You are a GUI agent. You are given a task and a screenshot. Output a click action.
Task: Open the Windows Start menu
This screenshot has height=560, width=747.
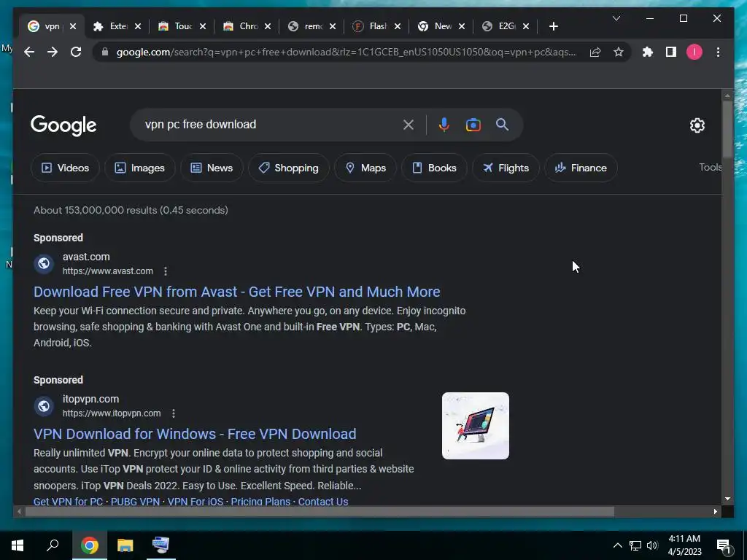(x=18, y=545)
